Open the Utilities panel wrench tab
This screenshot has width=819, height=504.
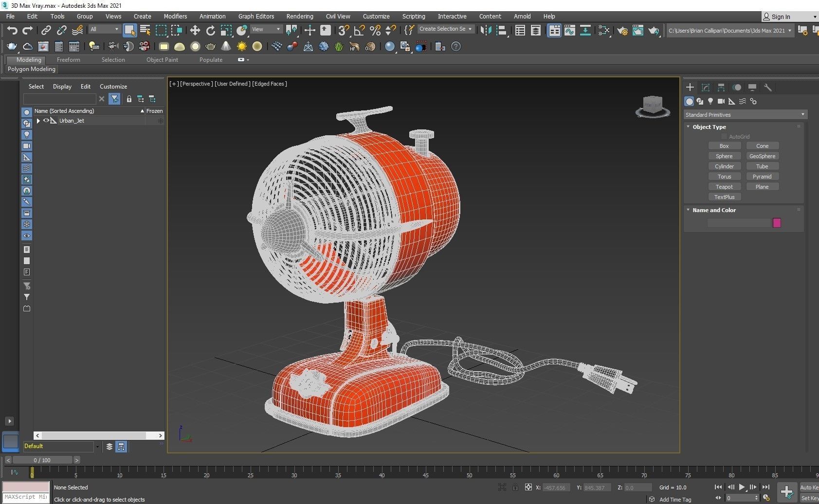(x=768, y=88)
